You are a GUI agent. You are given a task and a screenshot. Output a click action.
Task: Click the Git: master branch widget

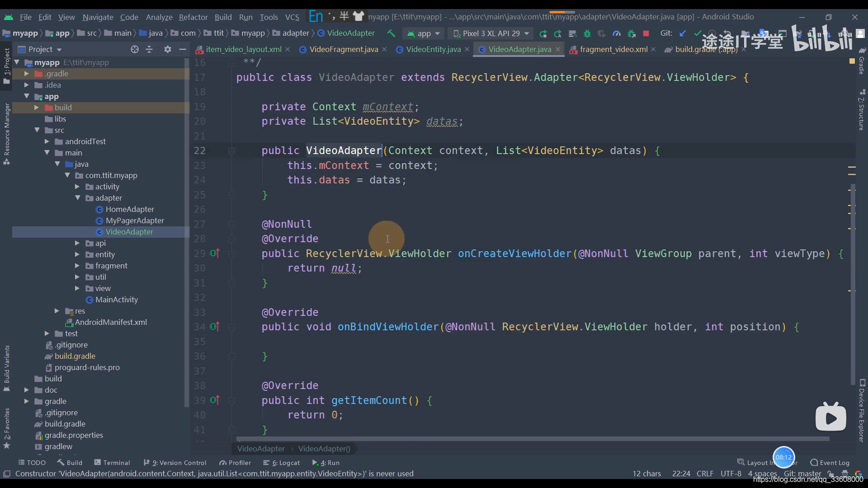tap(802, 474)
